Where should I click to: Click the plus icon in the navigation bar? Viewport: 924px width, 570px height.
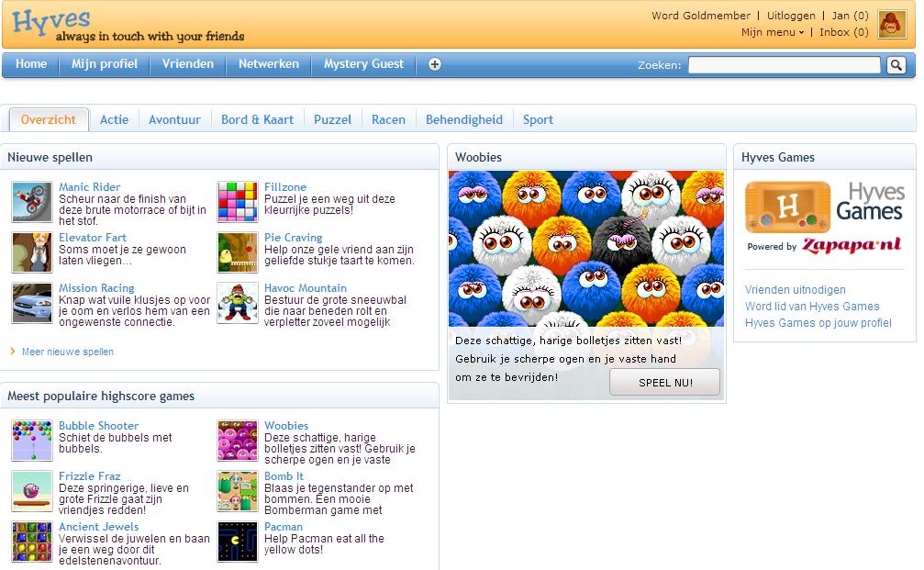coord(434,64)
